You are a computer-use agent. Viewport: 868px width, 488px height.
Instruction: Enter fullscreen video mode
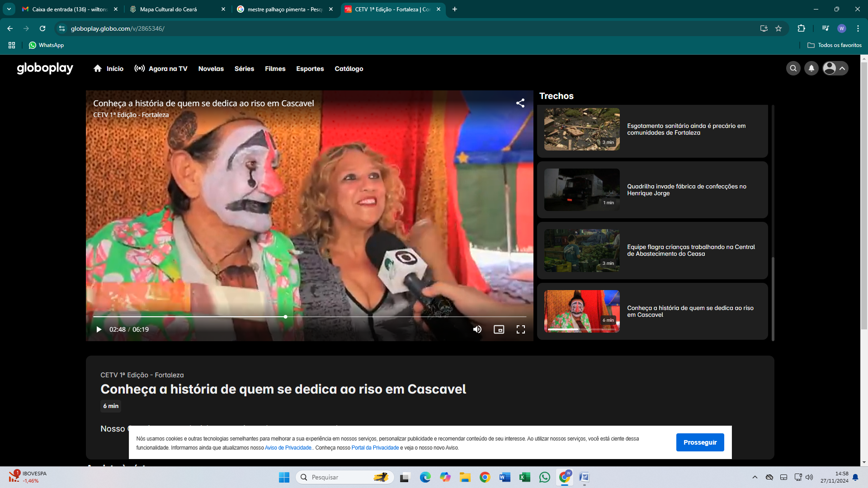pyautogui.click(x=521, y=329)
